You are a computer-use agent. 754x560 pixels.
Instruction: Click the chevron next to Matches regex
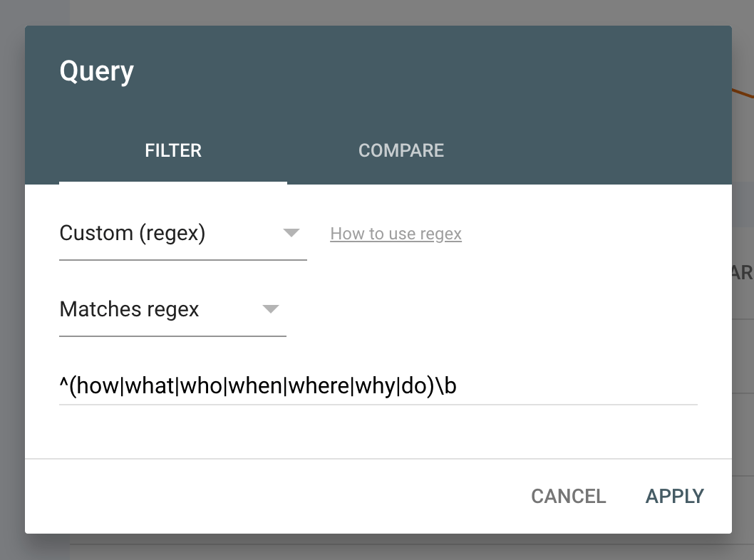270,310
